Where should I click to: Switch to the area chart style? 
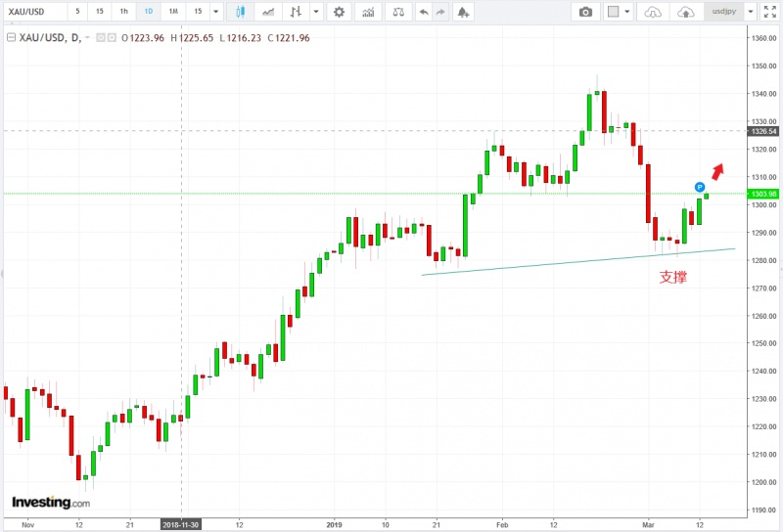266,12
